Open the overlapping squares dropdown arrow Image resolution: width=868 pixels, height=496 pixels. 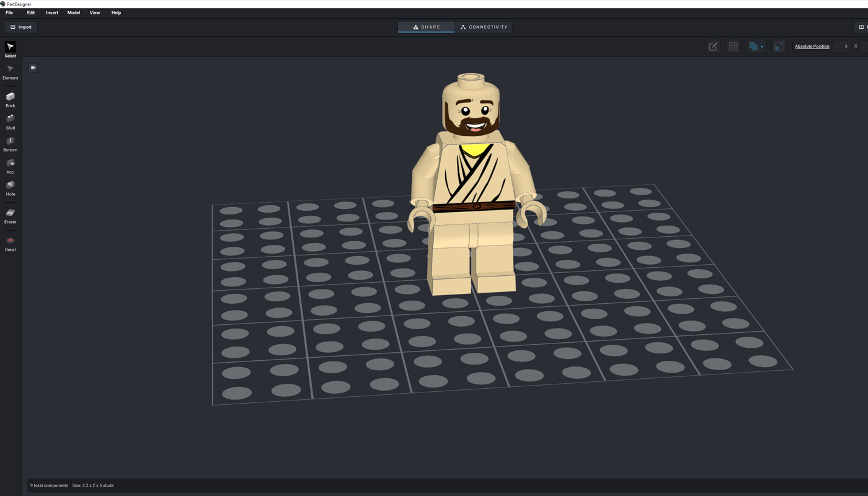(762, 47)
